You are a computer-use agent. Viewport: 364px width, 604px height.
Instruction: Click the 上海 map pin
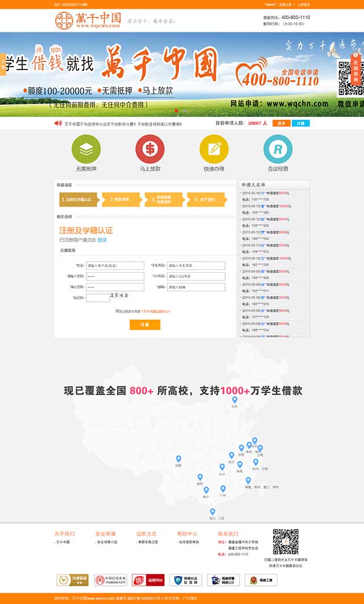click(260, 448)
